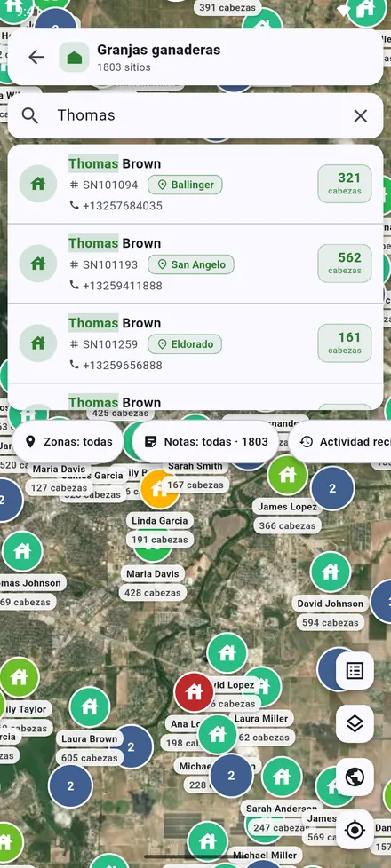Tap the cluster of 2 beside Laura Brown
The width and height of the screenshot is (391, 868).
(132, 746)
